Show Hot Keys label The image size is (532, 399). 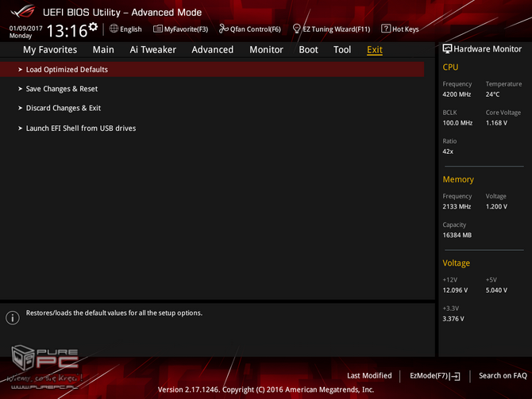tap(406, 29)
